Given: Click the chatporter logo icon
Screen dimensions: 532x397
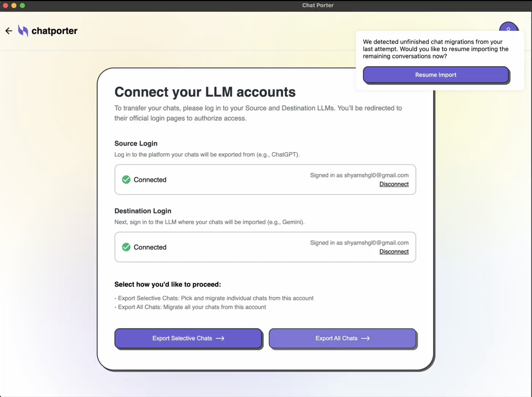Looking at the screenshot, I should 23,31.
